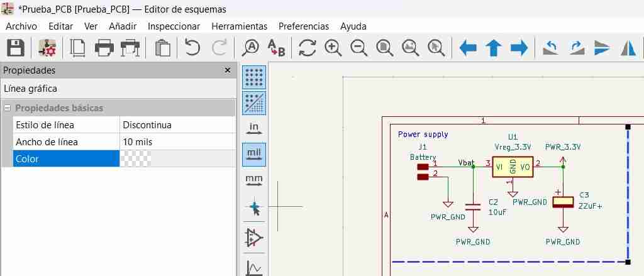Click the Estilo de línea property name
Viewport: 644px width, 276px height.
point(45,125)
